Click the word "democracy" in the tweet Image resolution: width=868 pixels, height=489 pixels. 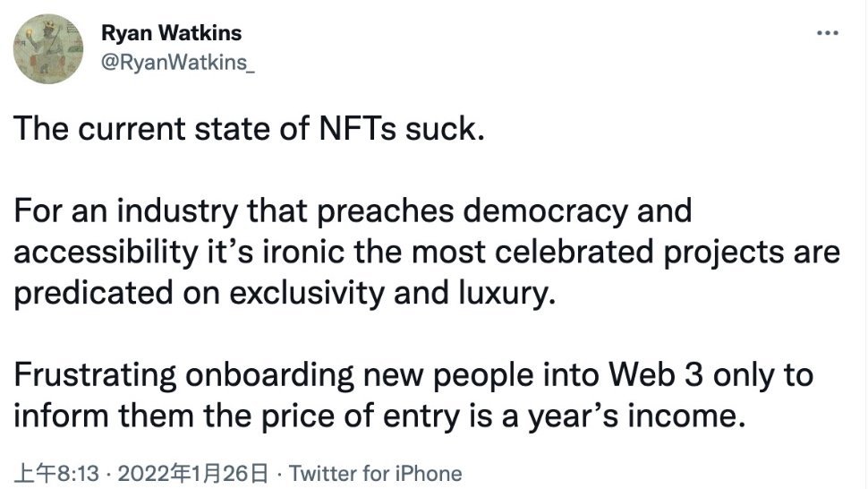click(545, 211)
